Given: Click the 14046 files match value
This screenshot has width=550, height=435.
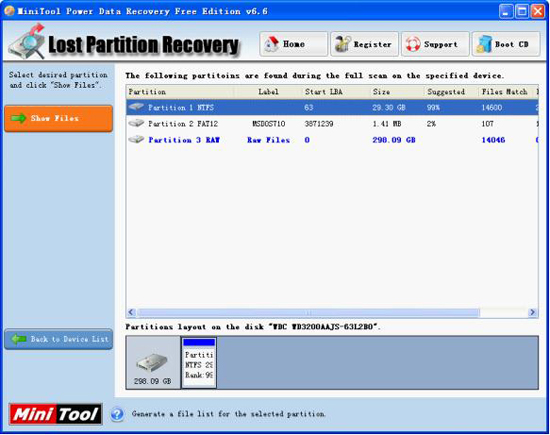Looking at the screenshot, I should [x=493, y=140].
